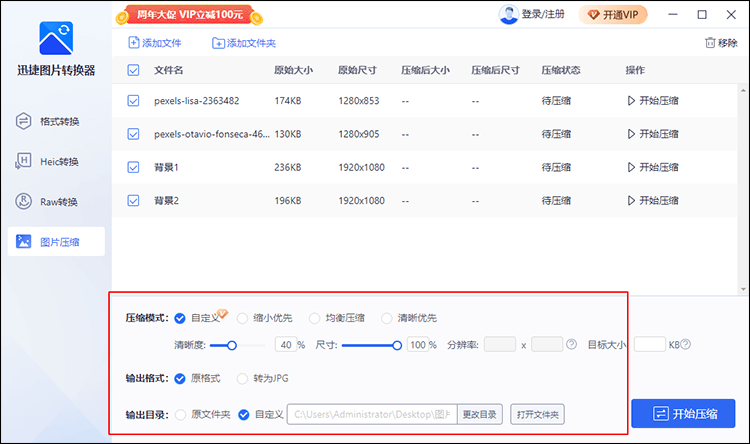Click the 添加文件 add file icon
Screen dimensions: 750x444
(134, 43)
